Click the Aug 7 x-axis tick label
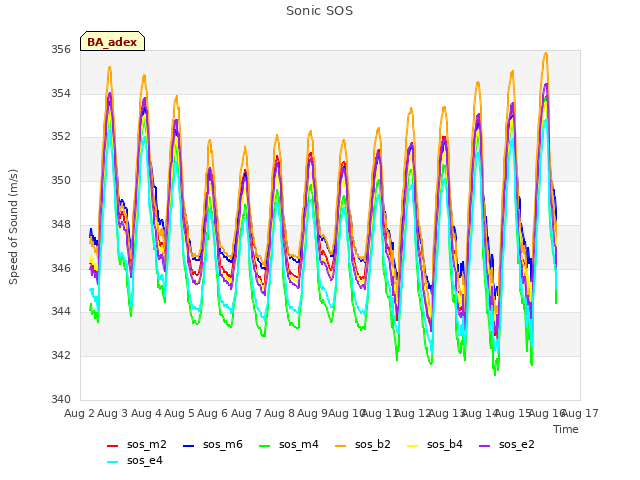 click(246, 413)
